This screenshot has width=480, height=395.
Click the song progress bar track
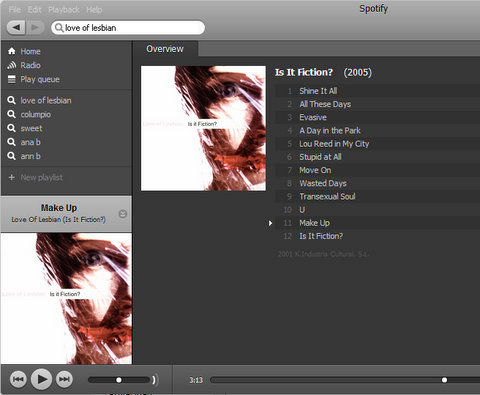pos(345,380)
